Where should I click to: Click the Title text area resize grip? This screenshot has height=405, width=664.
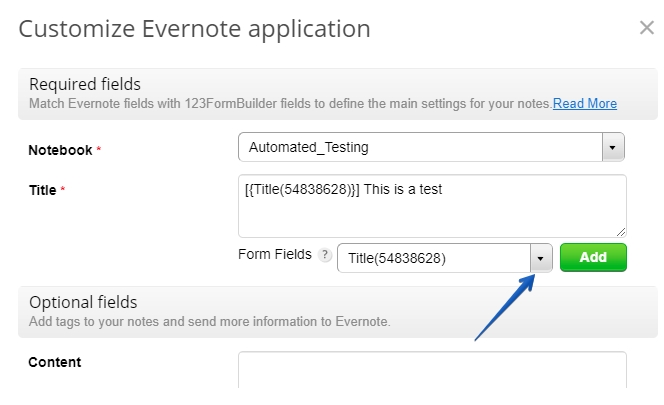(621, 231)
